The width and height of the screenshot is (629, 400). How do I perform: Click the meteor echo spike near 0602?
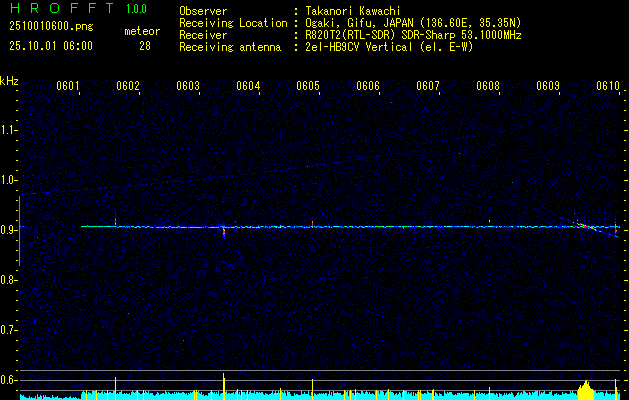point(116,220)
